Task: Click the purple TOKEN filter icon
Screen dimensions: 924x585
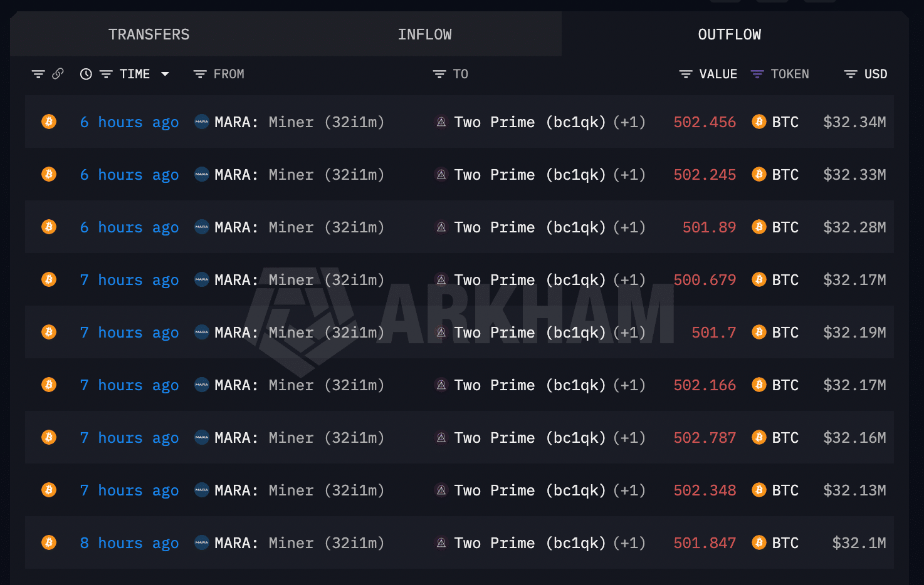Action: (x=757, y=74)
